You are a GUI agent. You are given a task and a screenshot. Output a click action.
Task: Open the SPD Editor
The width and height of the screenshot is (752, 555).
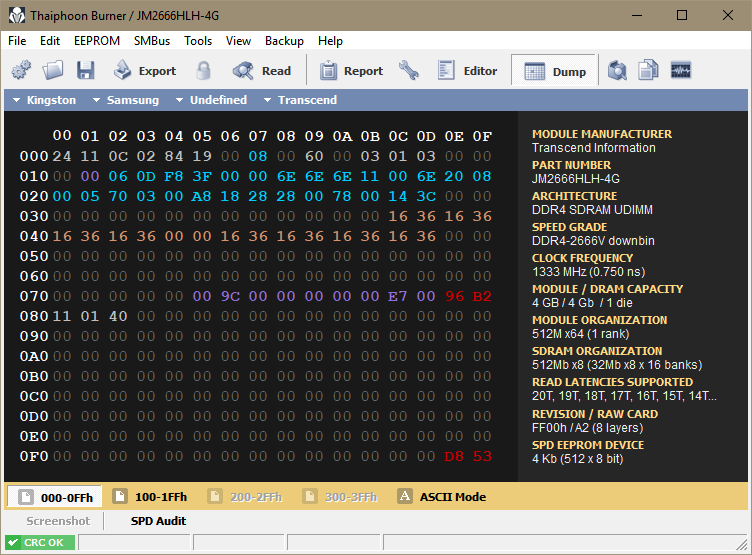(467, 71)
